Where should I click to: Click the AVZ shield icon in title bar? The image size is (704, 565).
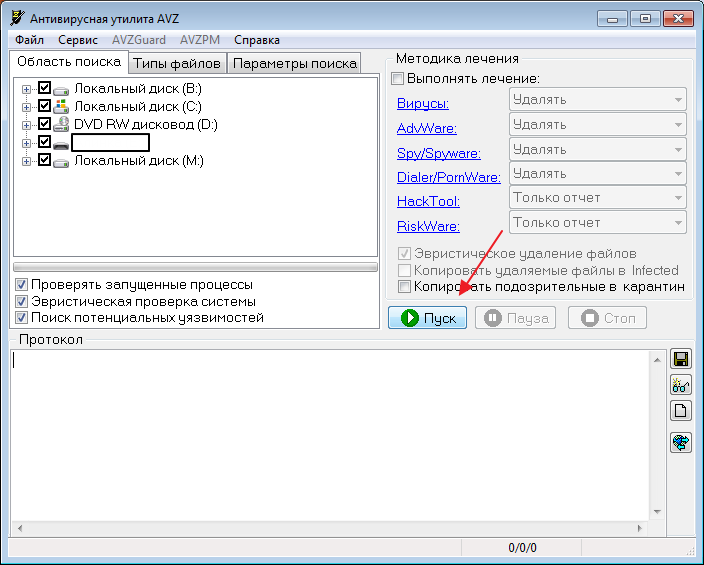pos(16,19)
